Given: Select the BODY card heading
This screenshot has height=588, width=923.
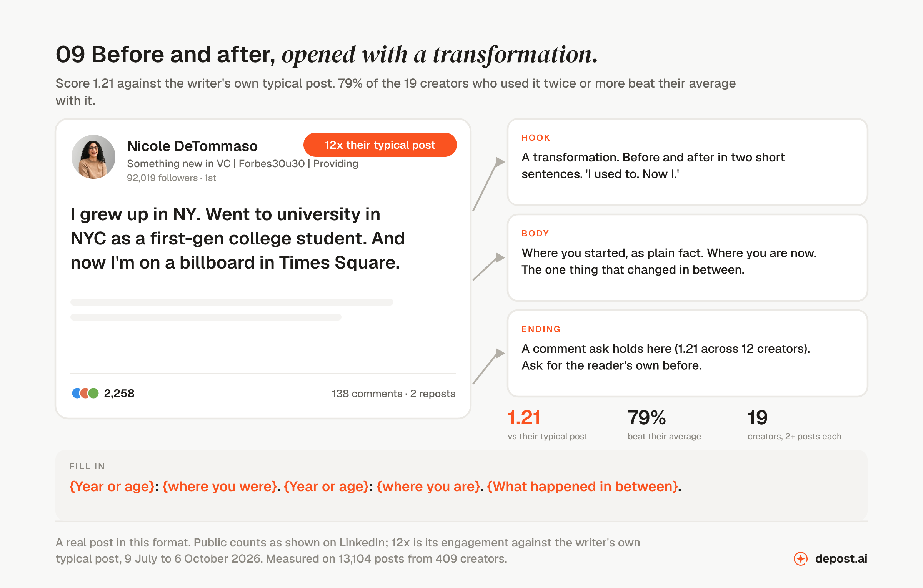Looking at the screenshot, I should pyautogui.click(x=535, y=233).
